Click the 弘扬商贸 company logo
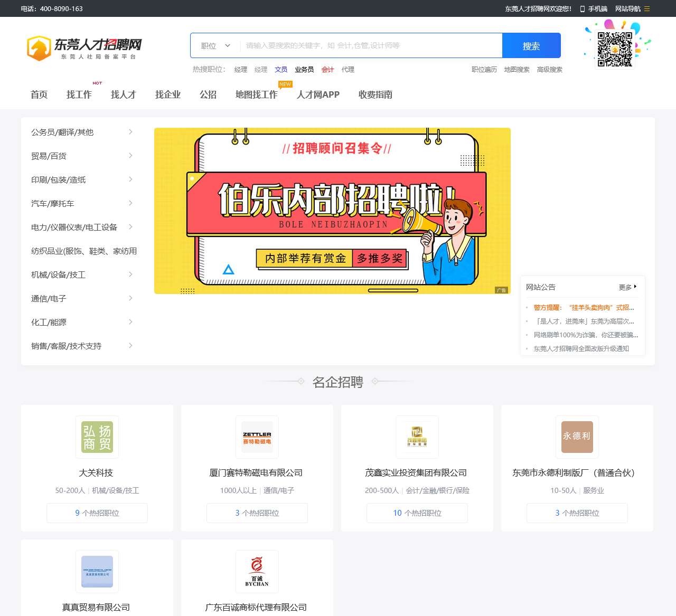This screenshot has width=676, height=616. pyautogui.click(x=97, y=437)
